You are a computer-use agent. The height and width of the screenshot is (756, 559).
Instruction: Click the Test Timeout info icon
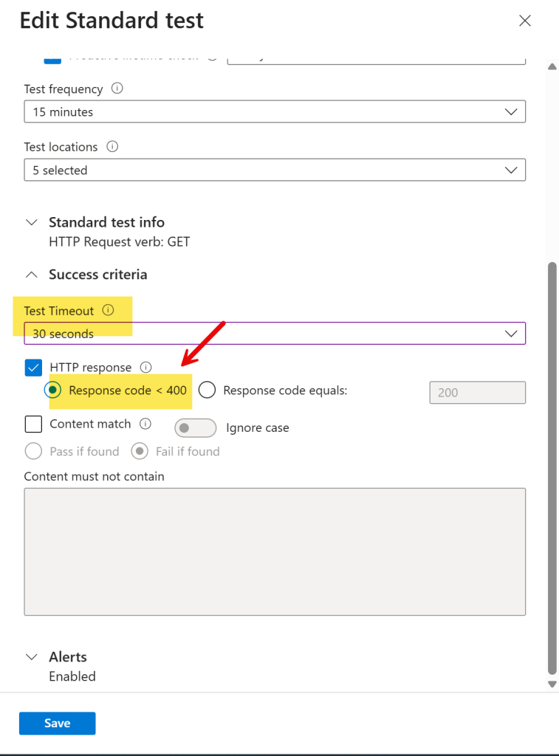coord(108,310)
